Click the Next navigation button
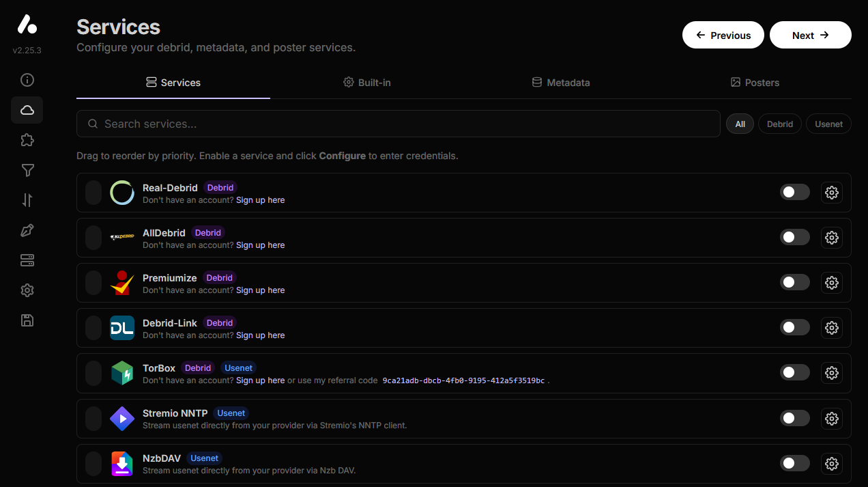 [x=810, y=35]
